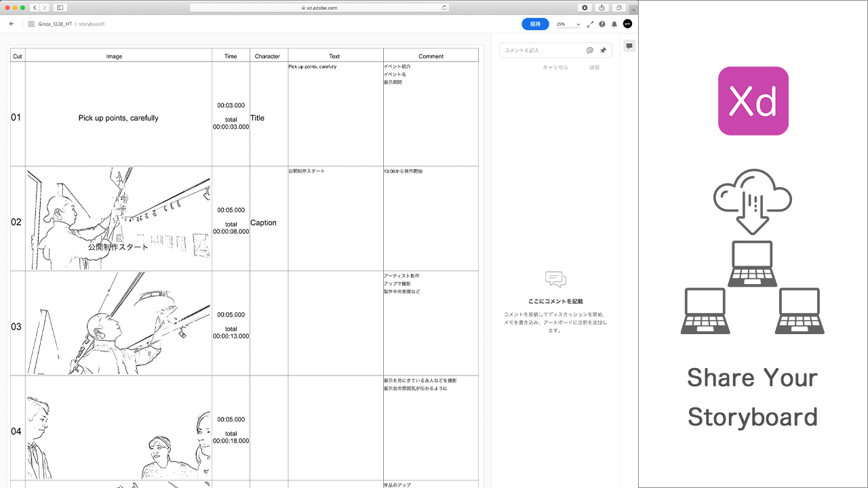Show all tabs overview icon
Screen dimensions: 868x488
pos(618,7)
